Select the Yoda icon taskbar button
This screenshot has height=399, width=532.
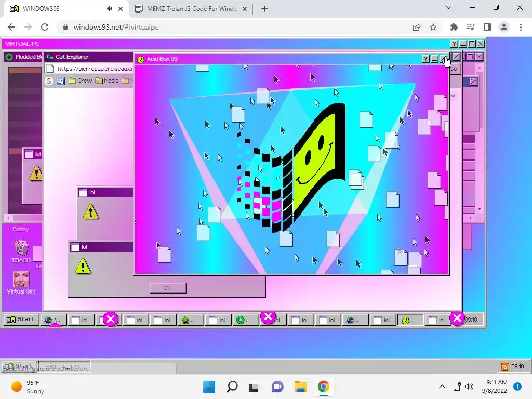pos(191,320)
